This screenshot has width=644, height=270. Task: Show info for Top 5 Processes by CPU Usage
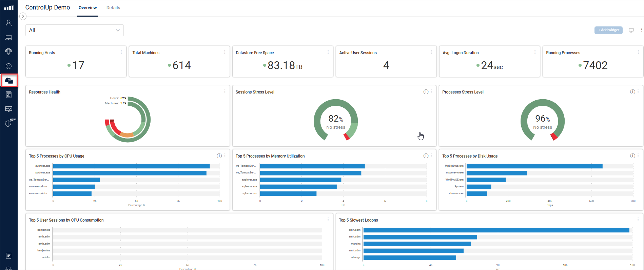point(219,156)
